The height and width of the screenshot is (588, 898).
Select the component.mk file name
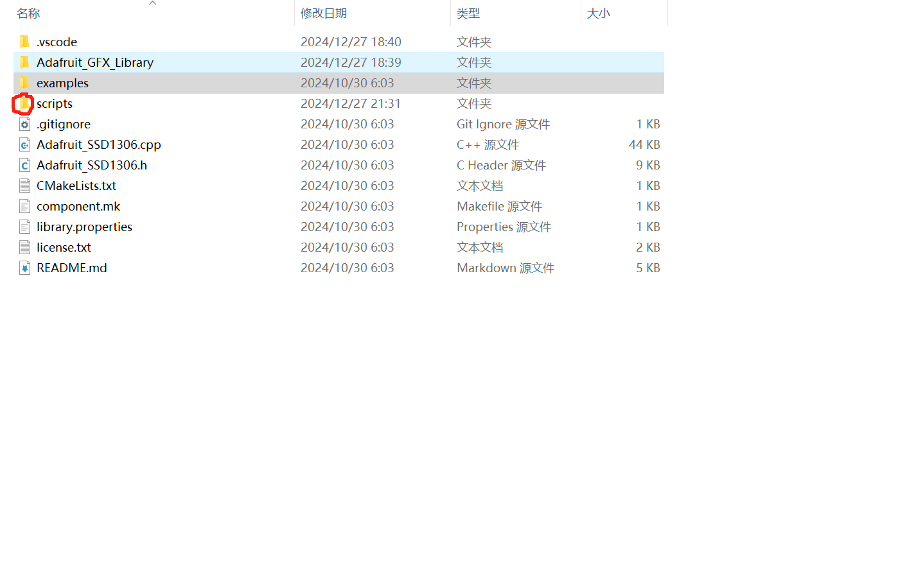[78, 206]
